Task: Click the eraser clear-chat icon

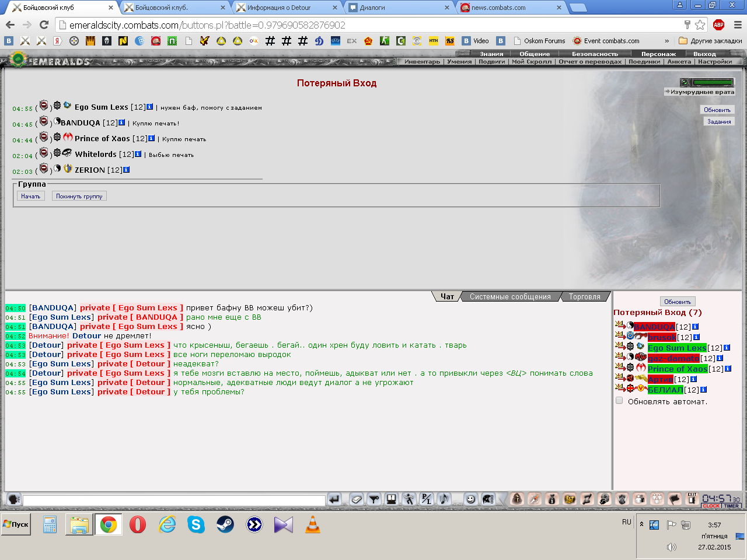Action: pos(357,499)
